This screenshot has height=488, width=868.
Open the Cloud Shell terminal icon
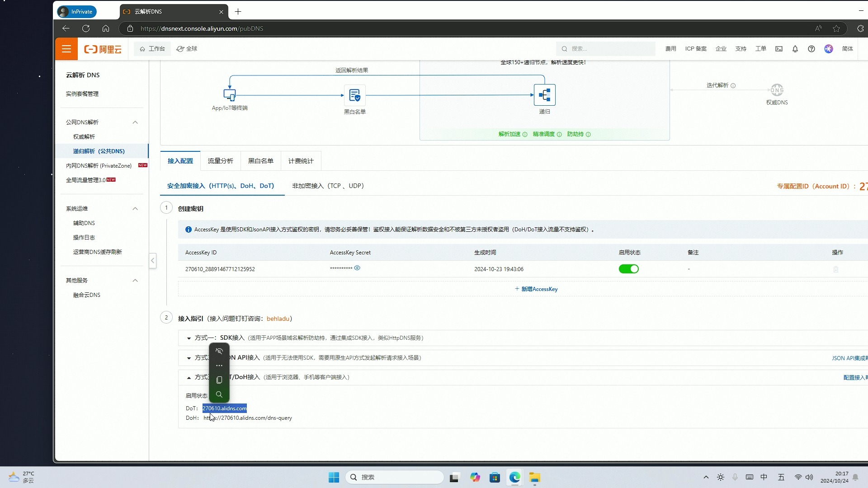(778, 49)
